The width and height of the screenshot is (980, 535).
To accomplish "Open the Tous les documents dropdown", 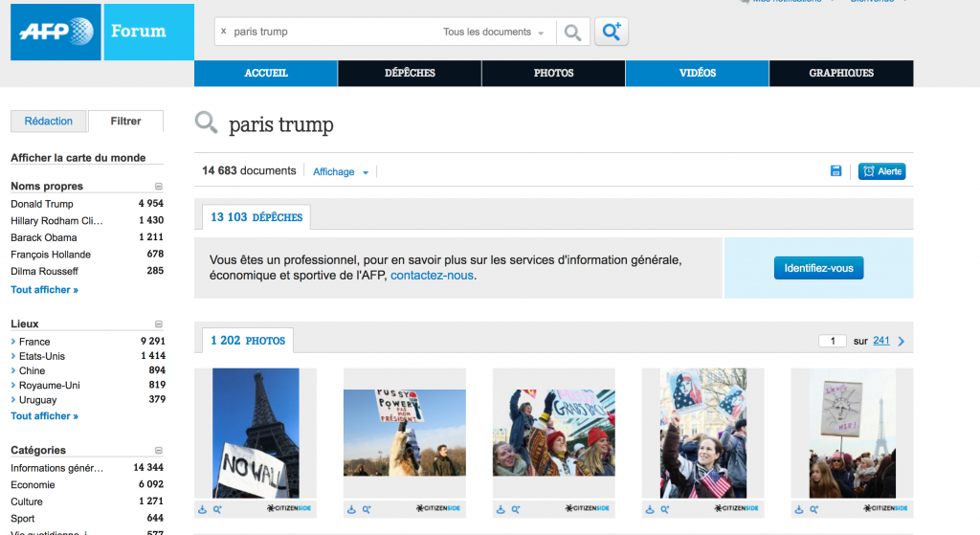I will tap(493, 33).
